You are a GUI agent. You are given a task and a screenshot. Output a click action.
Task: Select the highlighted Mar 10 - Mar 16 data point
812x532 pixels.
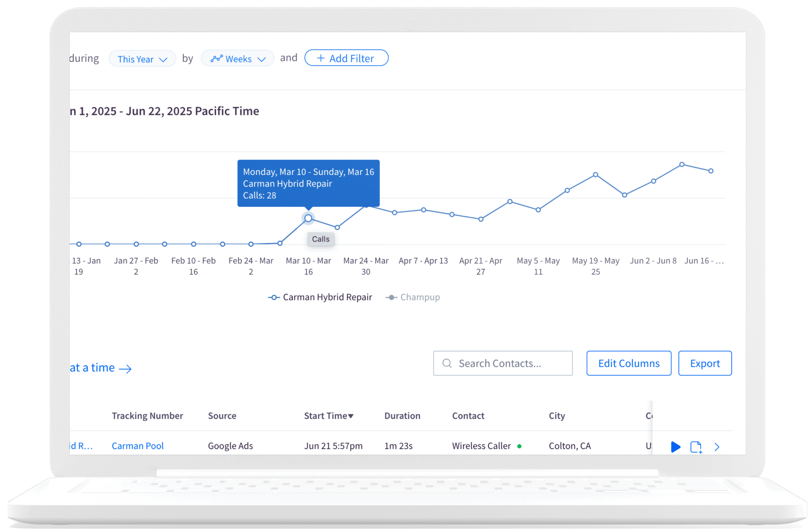pos(308,218)
